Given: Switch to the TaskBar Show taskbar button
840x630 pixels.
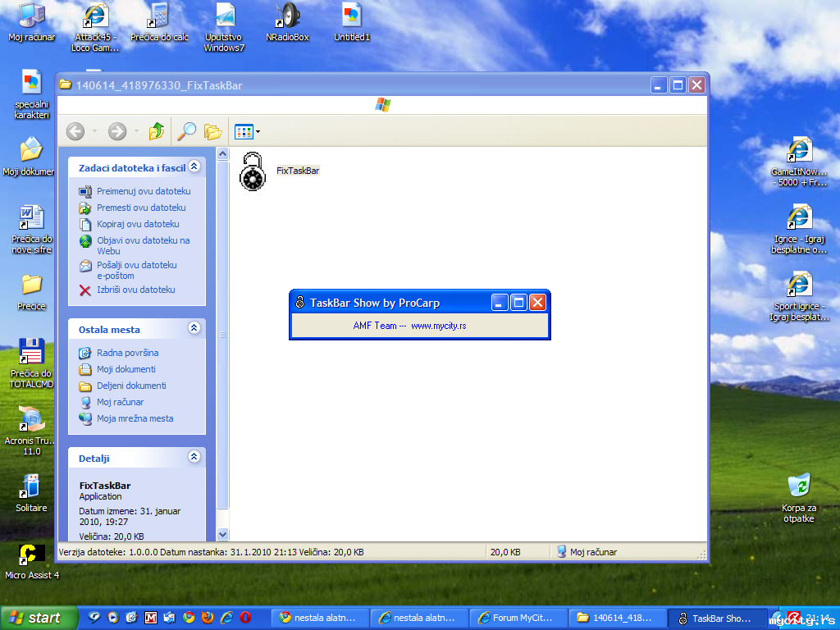Looking at the screenshot, I should (x=714, y=618).
